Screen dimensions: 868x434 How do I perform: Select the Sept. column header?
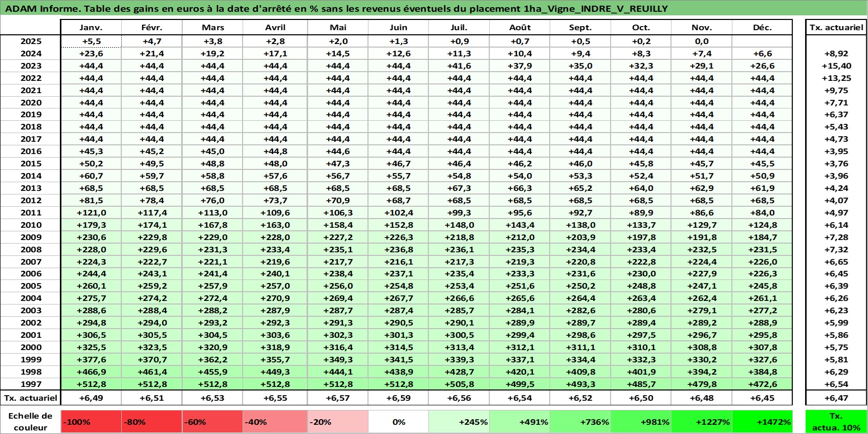(x=580, y=28)
